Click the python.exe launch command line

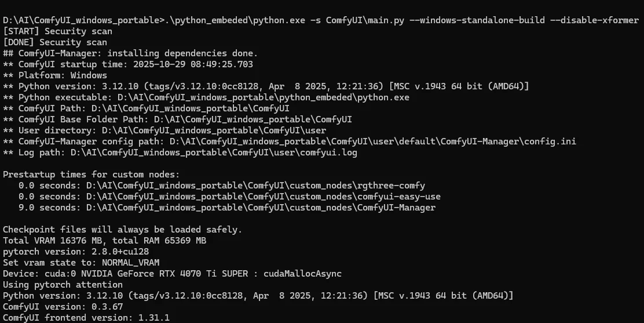pos(321,20)
